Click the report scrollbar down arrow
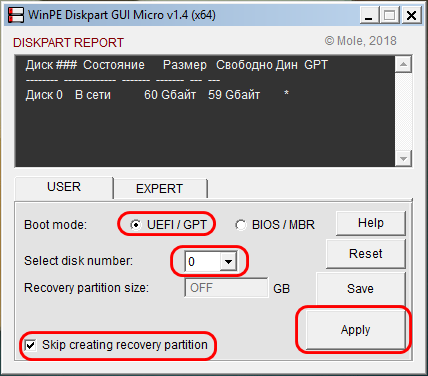Image resolution: width=428 pixels, height=376 pixels. [403, 159]
